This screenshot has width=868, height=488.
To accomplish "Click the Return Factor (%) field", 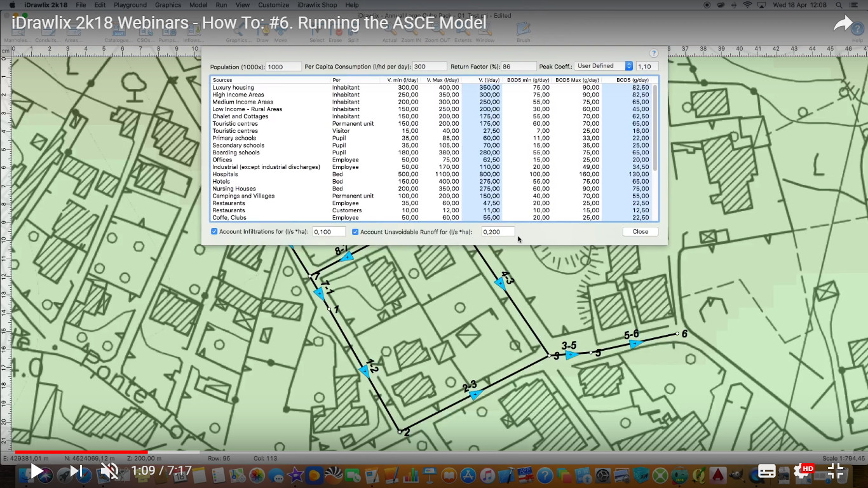I will point(519,67).
